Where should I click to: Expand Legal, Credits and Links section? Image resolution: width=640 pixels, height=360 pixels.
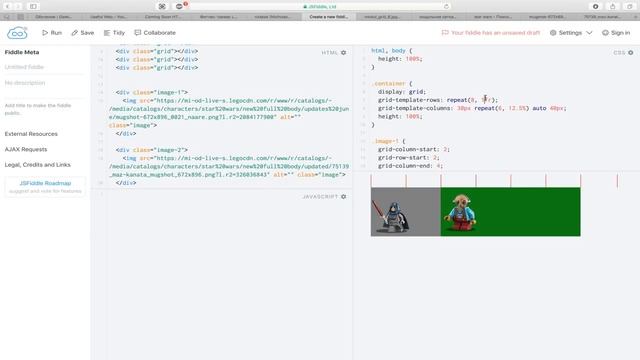[x=38, y=165]
